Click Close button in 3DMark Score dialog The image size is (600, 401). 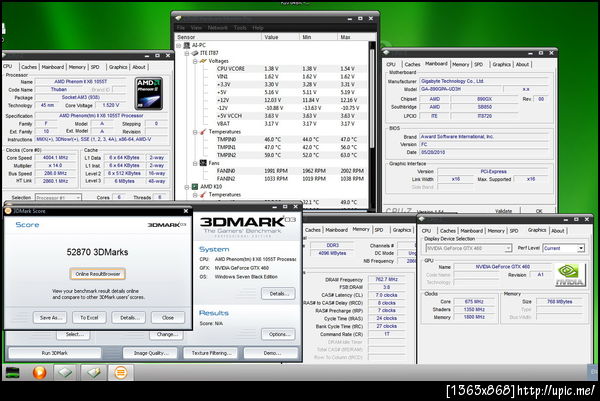pos(168,318)
